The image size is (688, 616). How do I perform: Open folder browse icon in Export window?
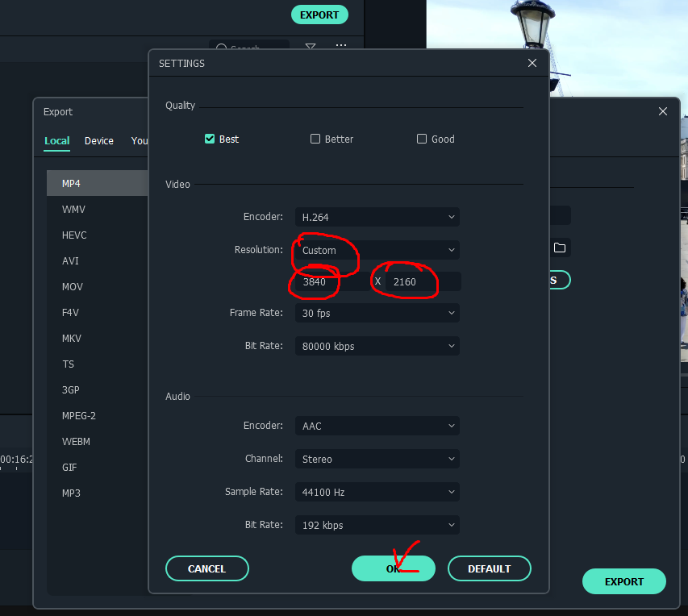(x=560, y=248)
